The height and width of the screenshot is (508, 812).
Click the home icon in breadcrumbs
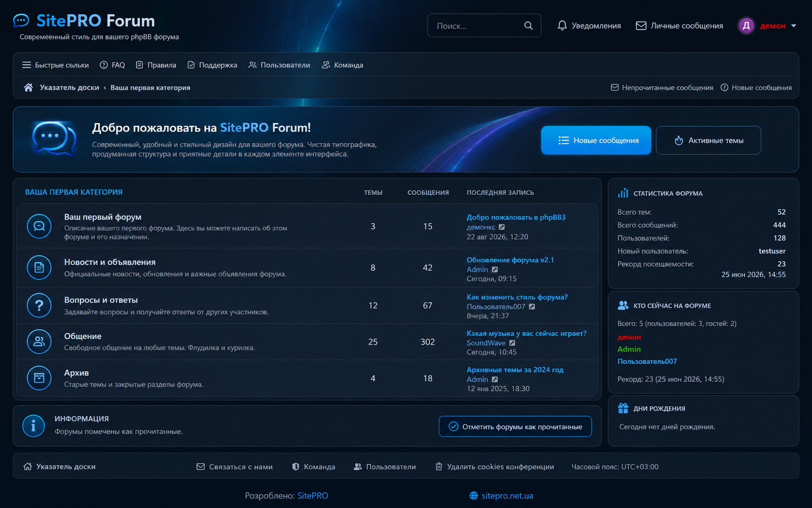click(x=28, y=88)
